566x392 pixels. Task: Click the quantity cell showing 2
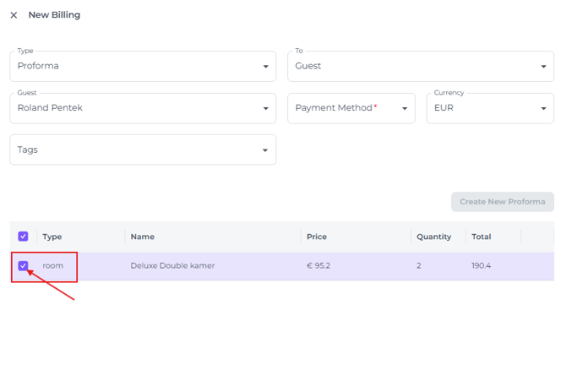tap(419, 266)
